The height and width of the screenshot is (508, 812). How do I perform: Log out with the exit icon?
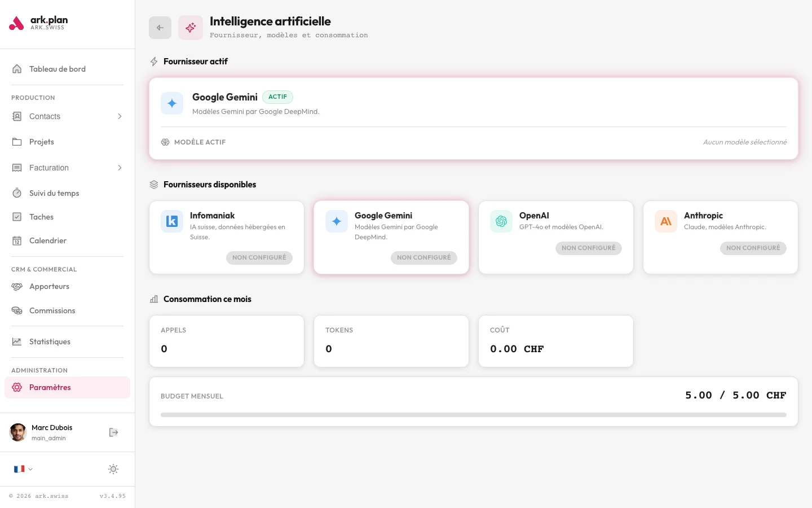coord(113,432)
